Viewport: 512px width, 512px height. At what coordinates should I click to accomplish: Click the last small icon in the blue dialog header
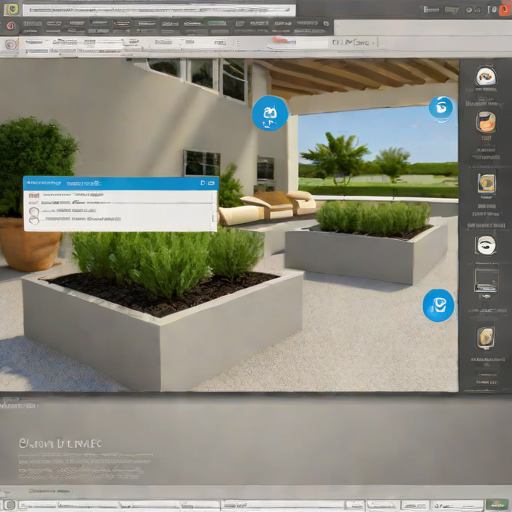[212, 183]
